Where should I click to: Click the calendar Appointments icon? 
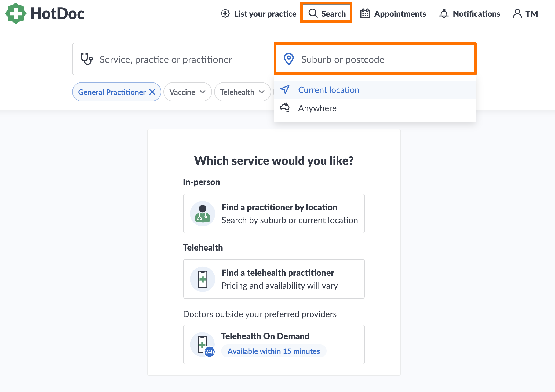pos(365,13)
